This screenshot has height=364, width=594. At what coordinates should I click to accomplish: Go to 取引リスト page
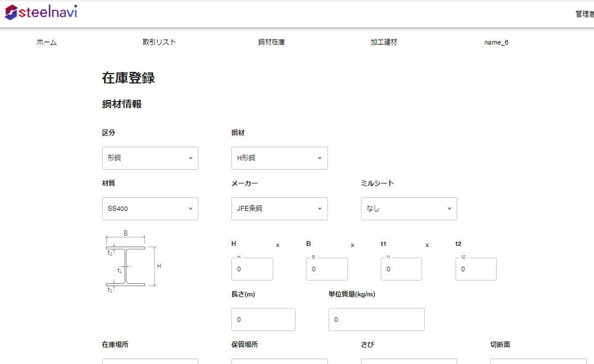click(x=159, y=42)
